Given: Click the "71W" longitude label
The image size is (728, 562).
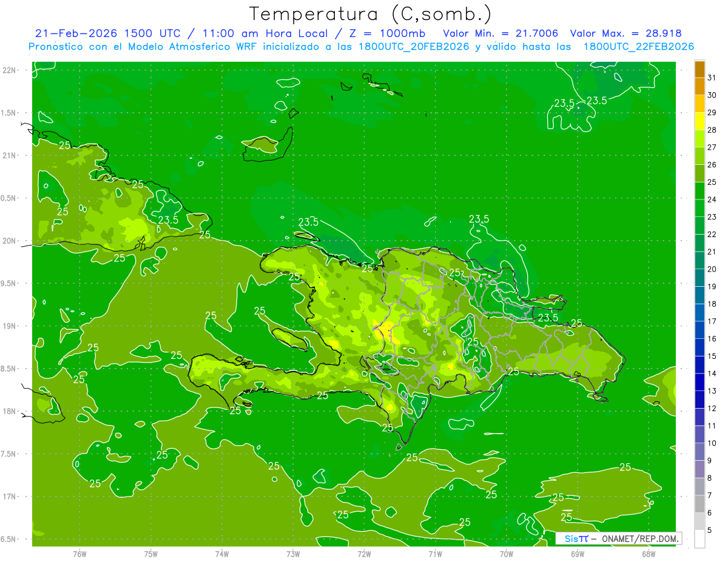Looking at the screenshot, I should pos(435,554).
